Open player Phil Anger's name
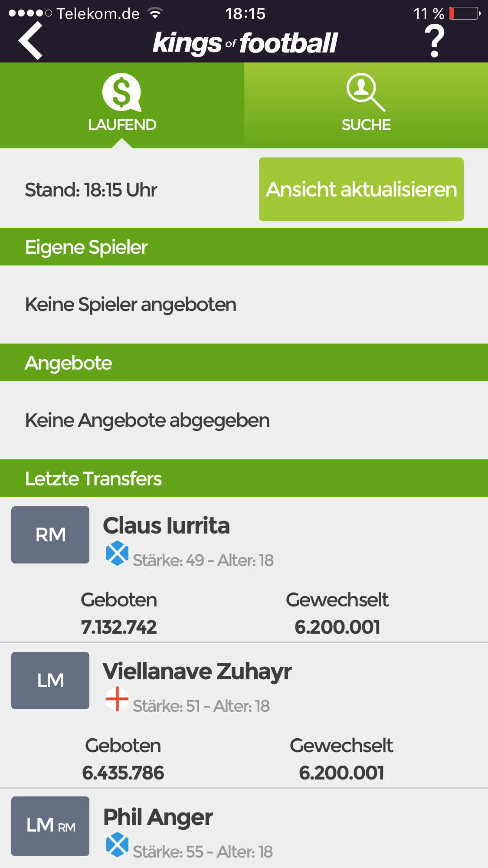The width and height of the screenshot is (488, 868). [x=158, y=818]
